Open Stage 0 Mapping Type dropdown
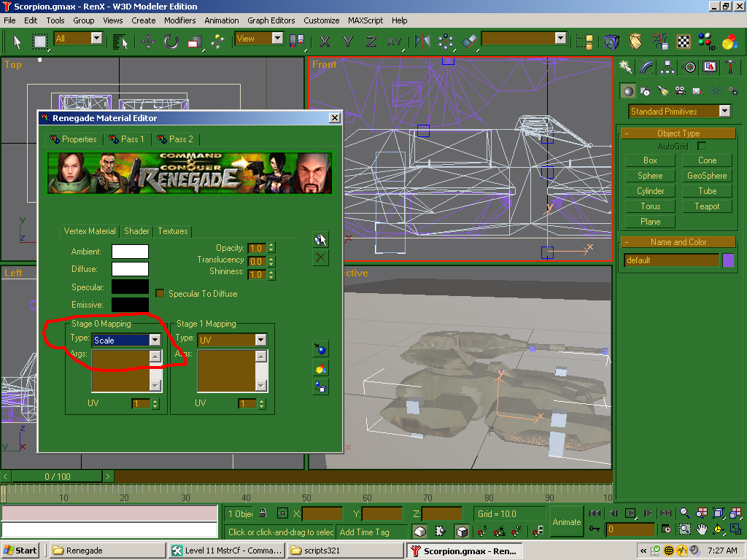 (x=155, y=340)
